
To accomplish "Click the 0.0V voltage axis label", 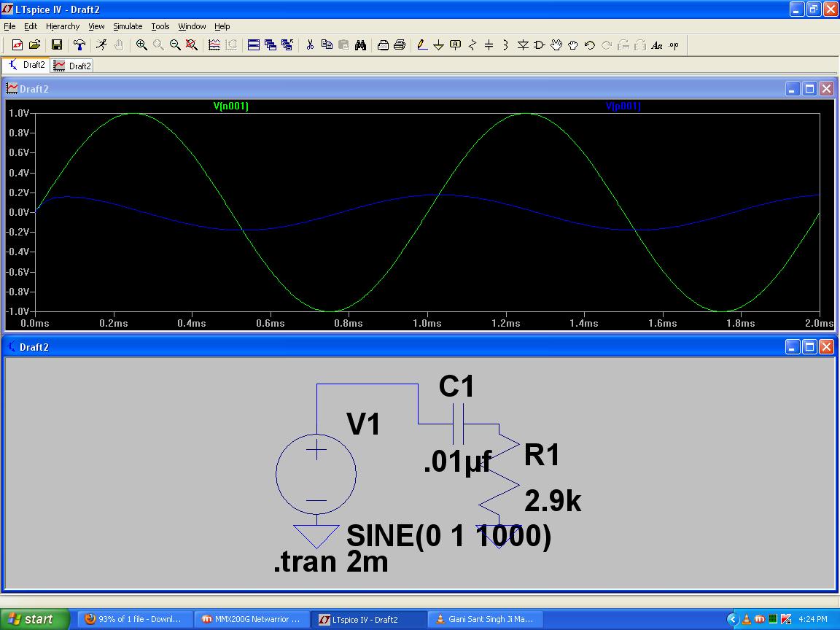I will point(19,212).
